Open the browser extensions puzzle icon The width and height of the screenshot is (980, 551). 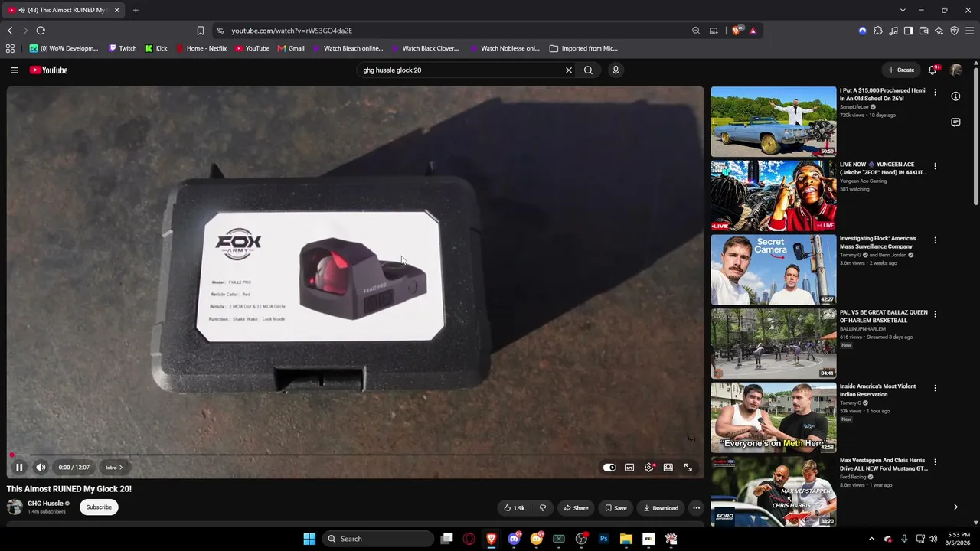click(x=878, y=31)
